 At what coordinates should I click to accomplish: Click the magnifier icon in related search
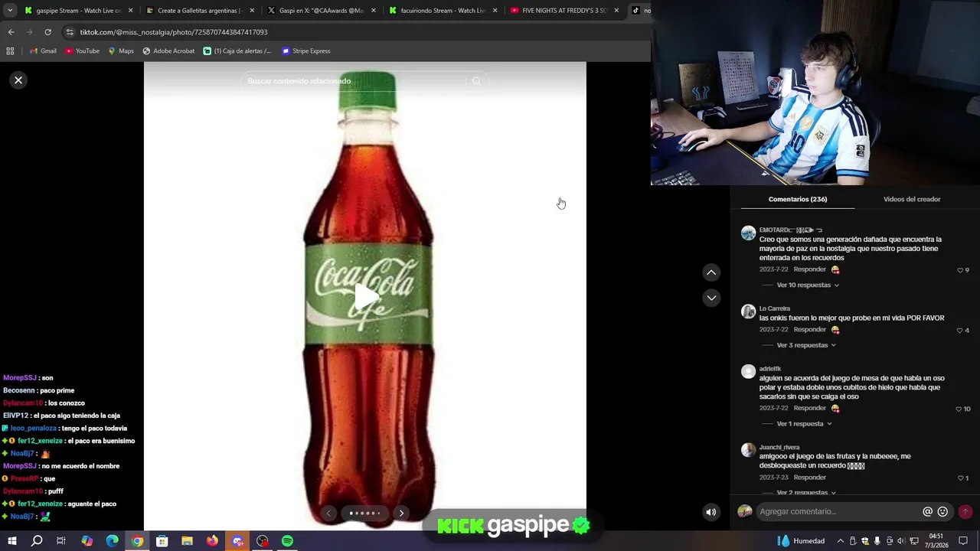pos(476,81)
